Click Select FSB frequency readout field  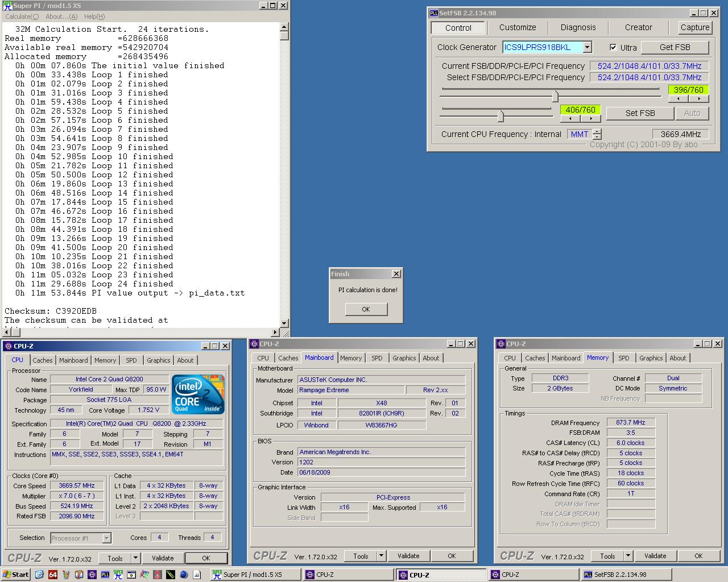point(649,77)
